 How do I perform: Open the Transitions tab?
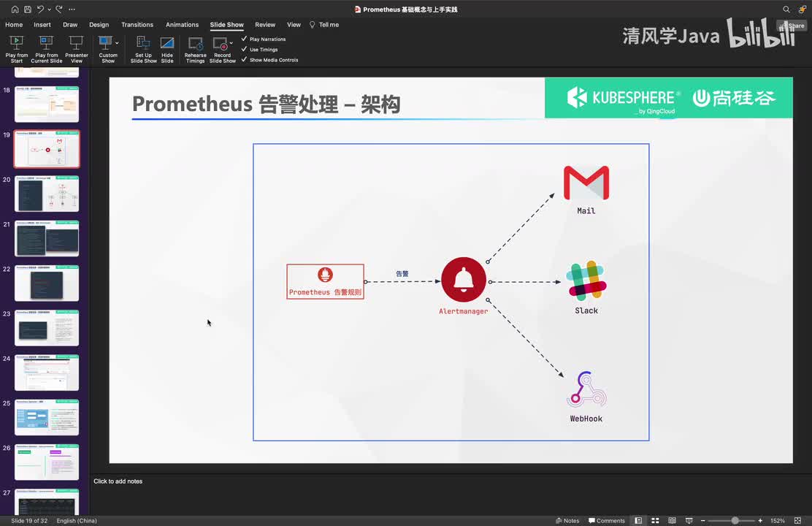point(137,25)
